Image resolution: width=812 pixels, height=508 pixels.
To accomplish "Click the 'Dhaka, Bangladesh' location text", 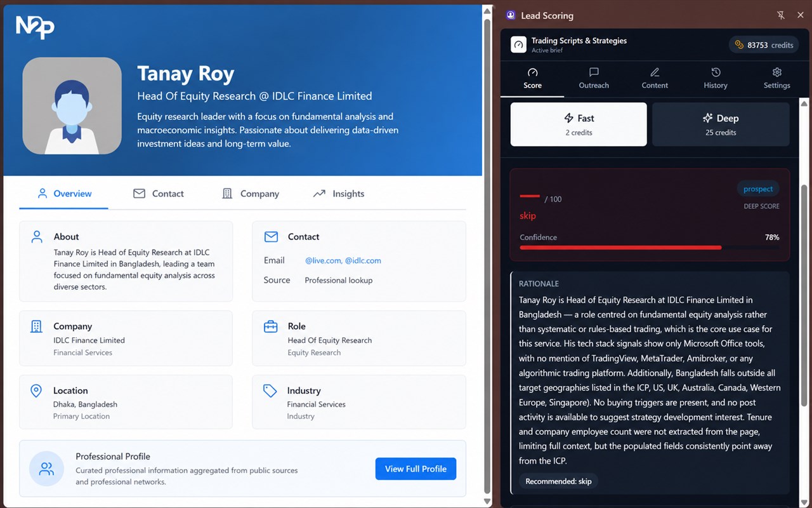I will tap(85, 404).
